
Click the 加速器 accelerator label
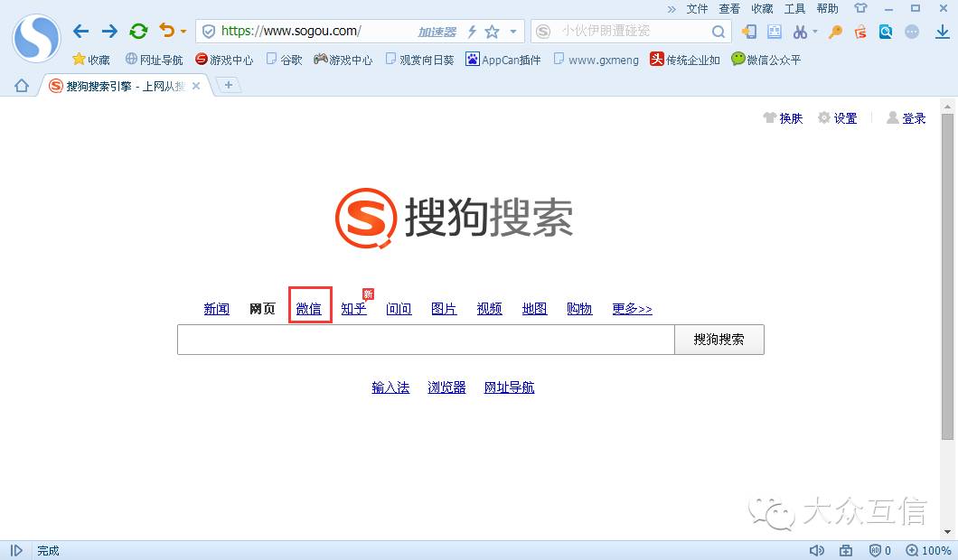click(x=437, y=32)
